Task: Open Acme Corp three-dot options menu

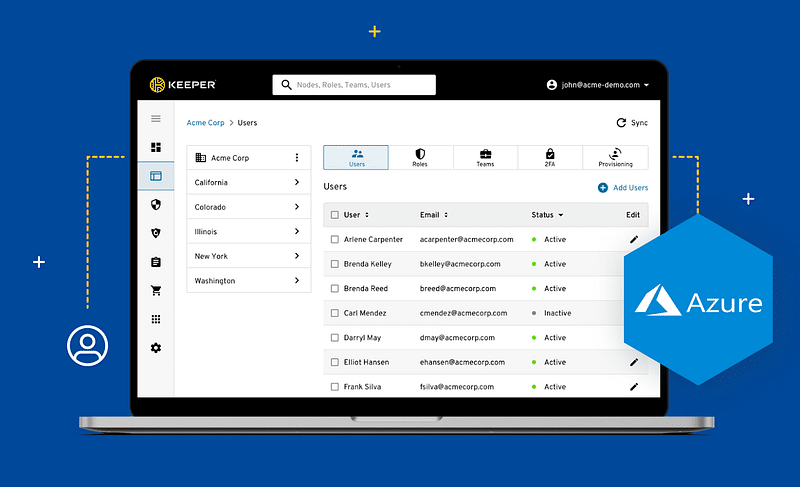Action: tap(296, 158)
